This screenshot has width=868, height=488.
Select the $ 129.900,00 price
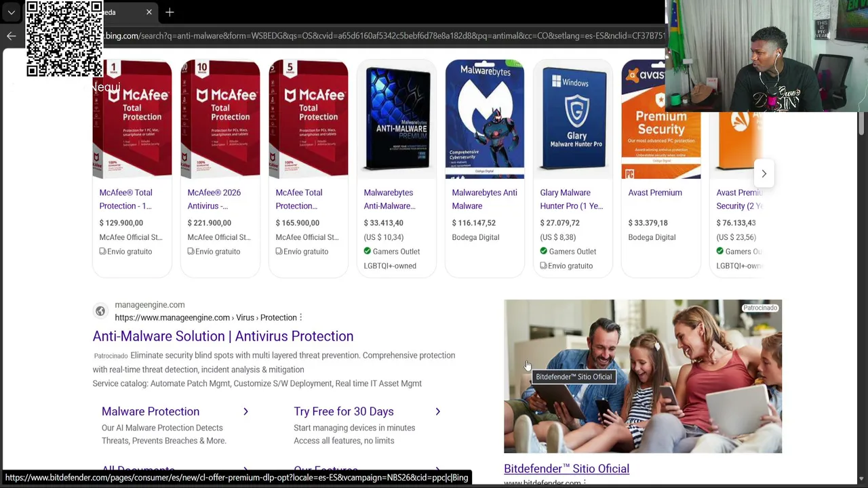(121, 223)
